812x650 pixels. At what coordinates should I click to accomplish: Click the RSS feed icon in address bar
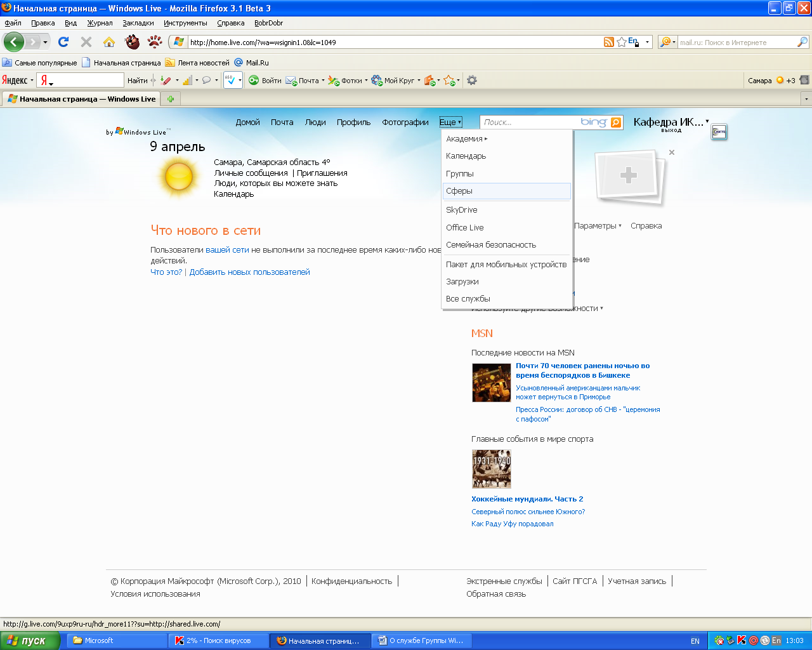609,42
